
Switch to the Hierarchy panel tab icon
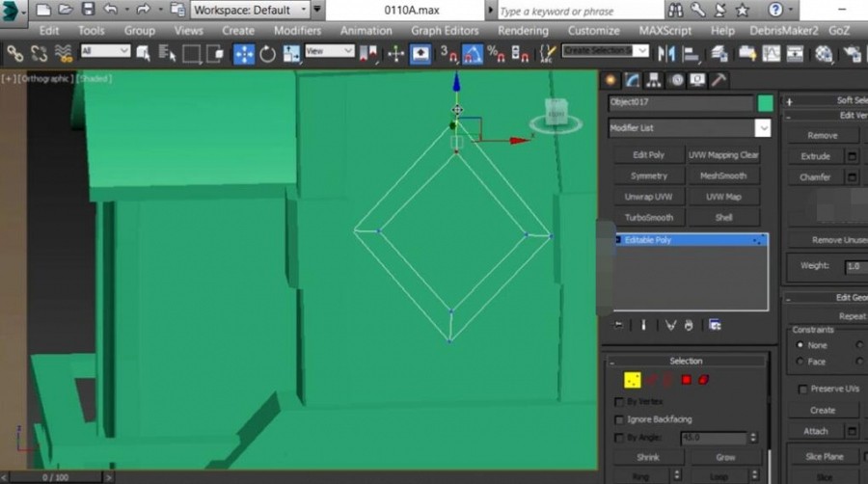(x=654, y=80)
